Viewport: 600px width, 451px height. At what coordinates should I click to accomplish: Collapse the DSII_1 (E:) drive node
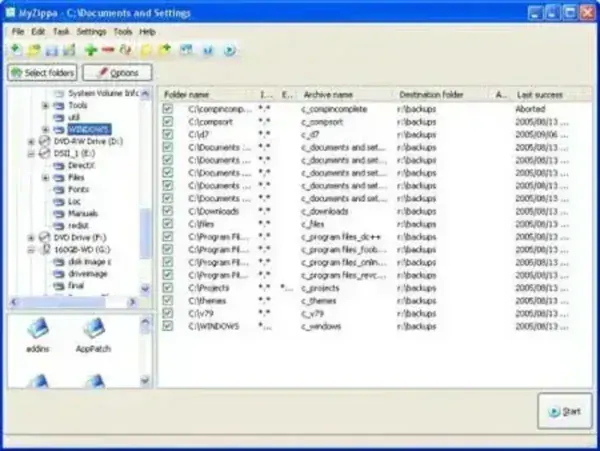coord(31,153)
